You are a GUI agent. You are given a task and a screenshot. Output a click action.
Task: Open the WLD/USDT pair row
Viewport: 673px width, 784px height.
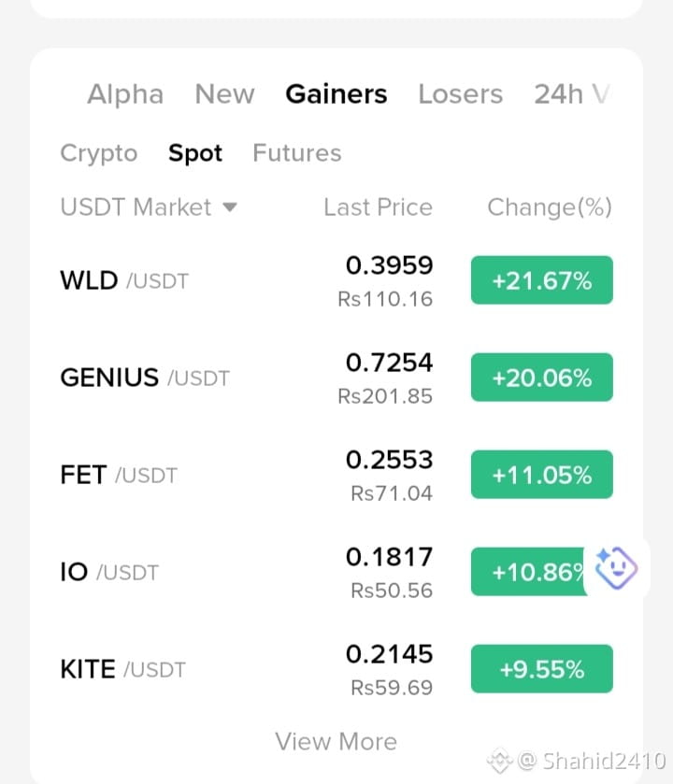tap(336, 280)
